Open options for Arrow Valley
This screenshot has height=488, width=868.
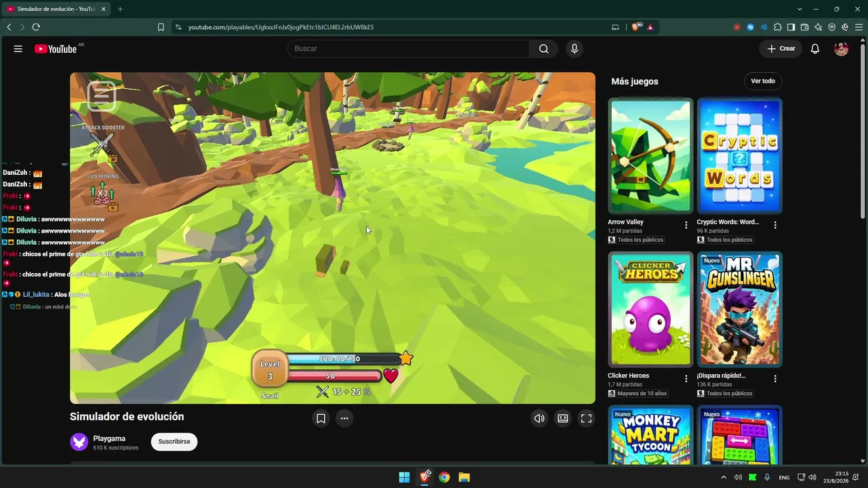point(686,225)
